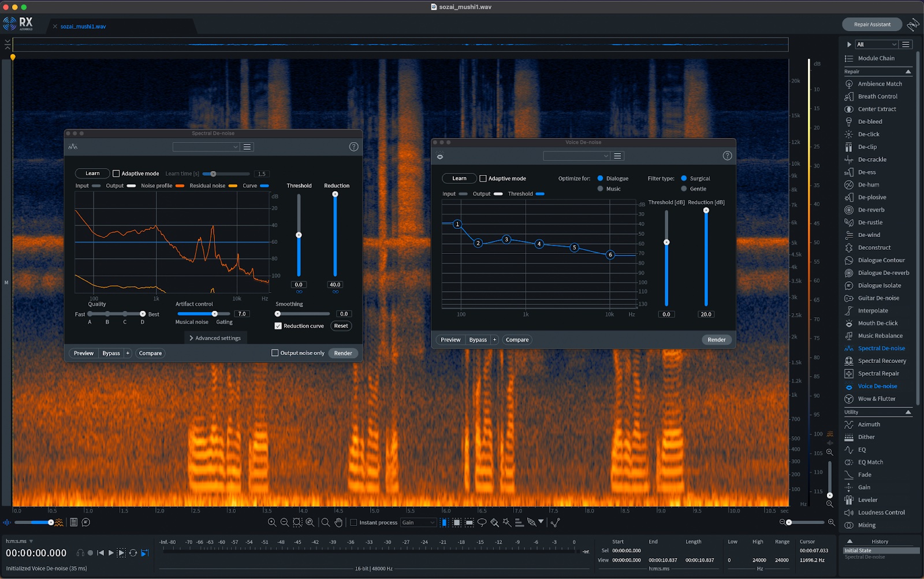Open the Ambience Match module
This screenshot has height=579, width=924.
coord(880,84)
